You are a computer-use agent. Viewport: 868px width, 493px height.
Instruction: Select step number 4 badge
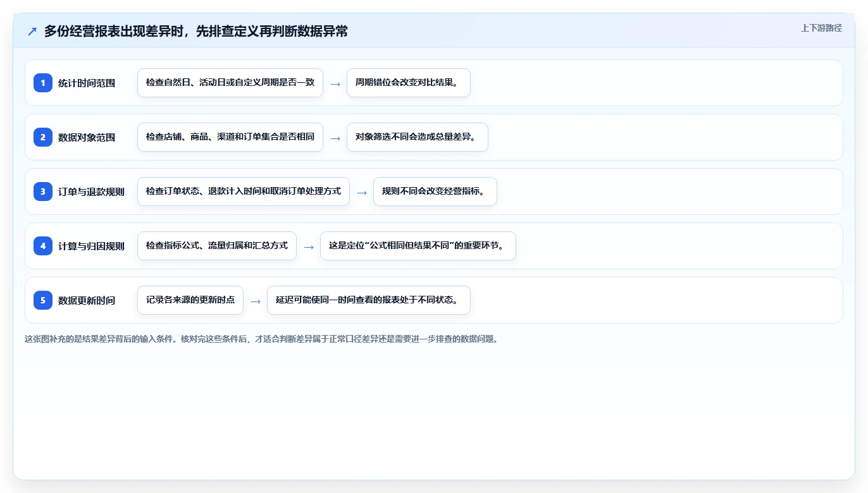[x=43, y=246]
